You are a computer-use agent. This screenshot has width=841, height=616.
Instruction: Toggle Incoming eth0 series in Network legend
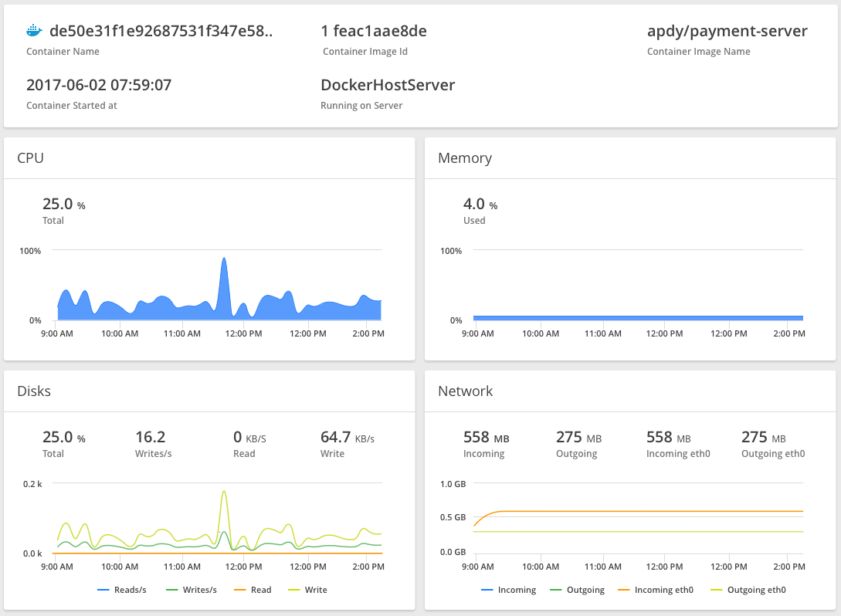[656, 590]
